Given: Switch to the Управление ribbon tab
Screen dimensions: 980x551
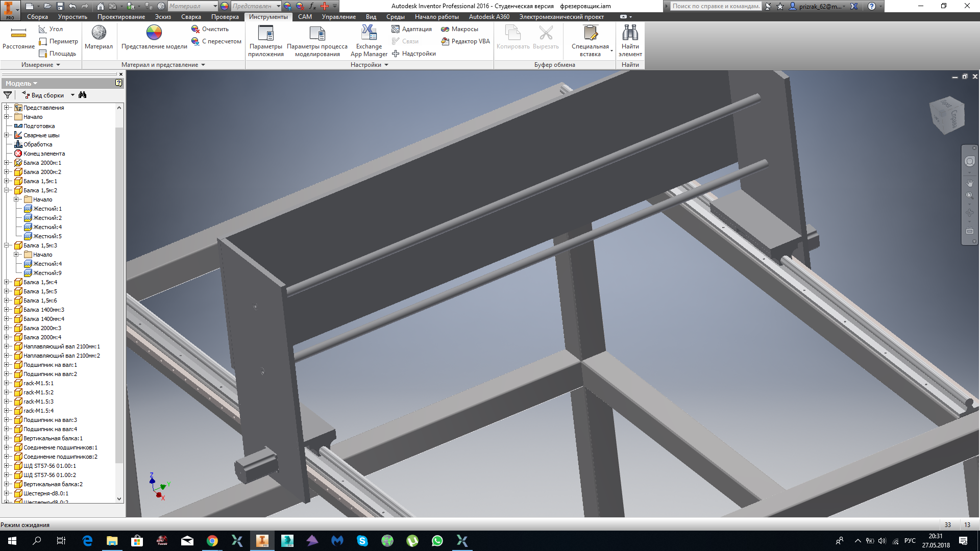Looking at the screenshot, I should [338, 17].
